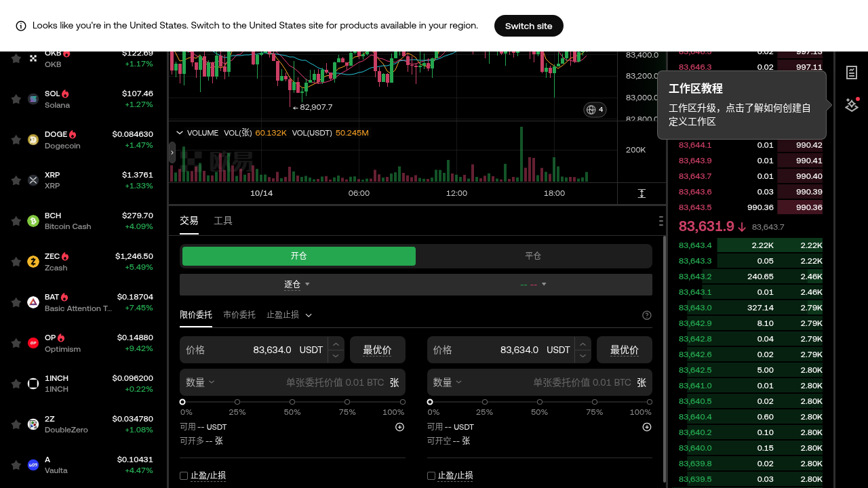
Task: Expand the collapsed left panel handle
Action: click(x=172, y=152)
